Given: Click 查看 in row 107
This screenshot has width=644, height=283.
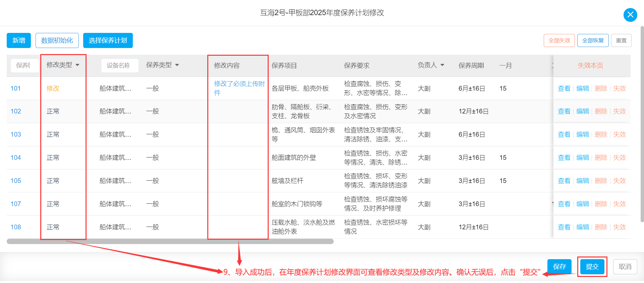Looking at the screenshot, I should [x=564, y=204].
